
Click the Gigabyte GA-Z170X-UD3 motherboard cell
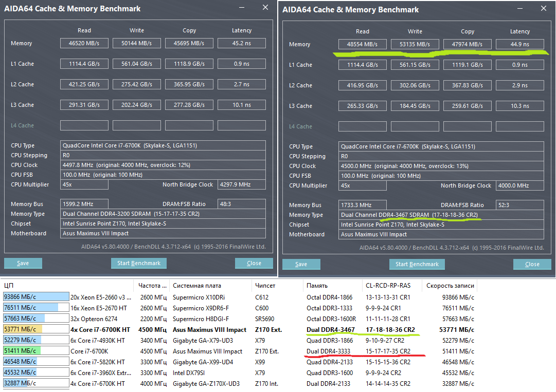206,383
